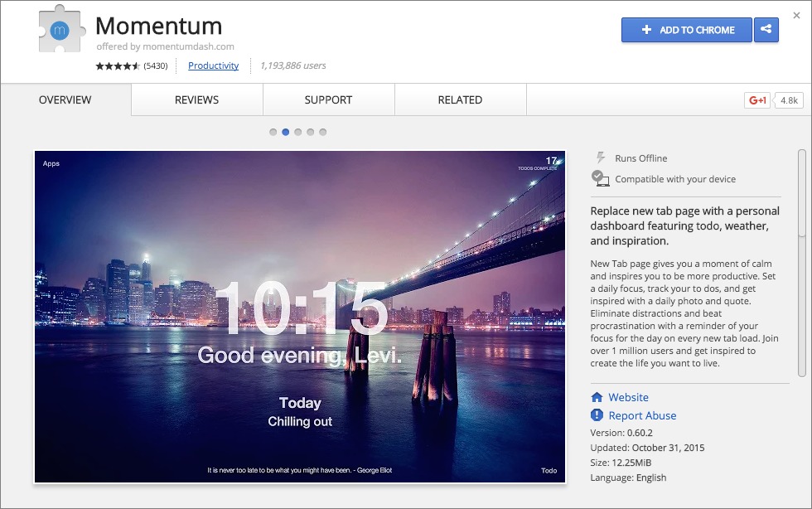Image resolution: width=812 pixels, height=509 pixels.
Task: Click the Runs Offline lightning icon
Action: click(600, 157)
